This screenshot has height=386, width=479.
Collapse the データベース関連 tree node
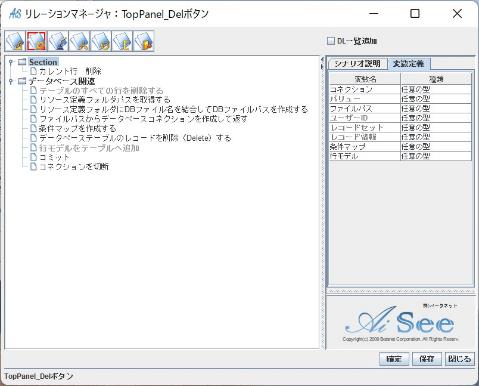click(x=11, y=81)
